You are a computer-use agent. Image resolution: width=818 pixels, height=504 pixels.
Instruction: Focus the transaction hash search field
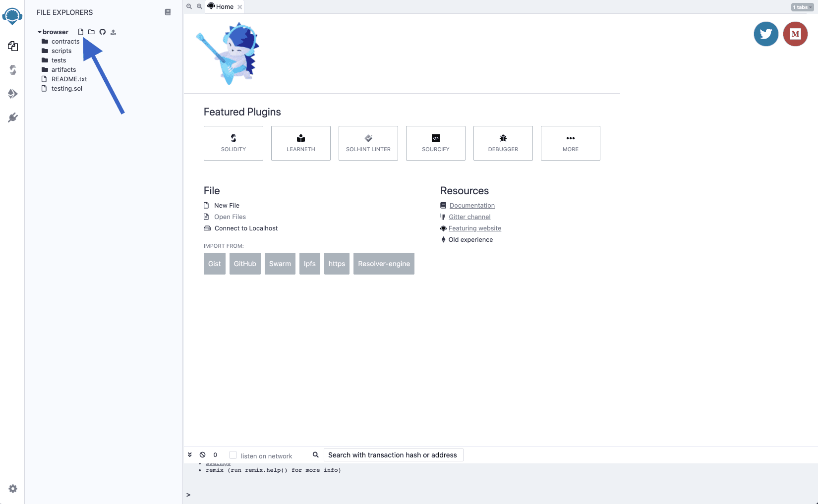point(393,455)
